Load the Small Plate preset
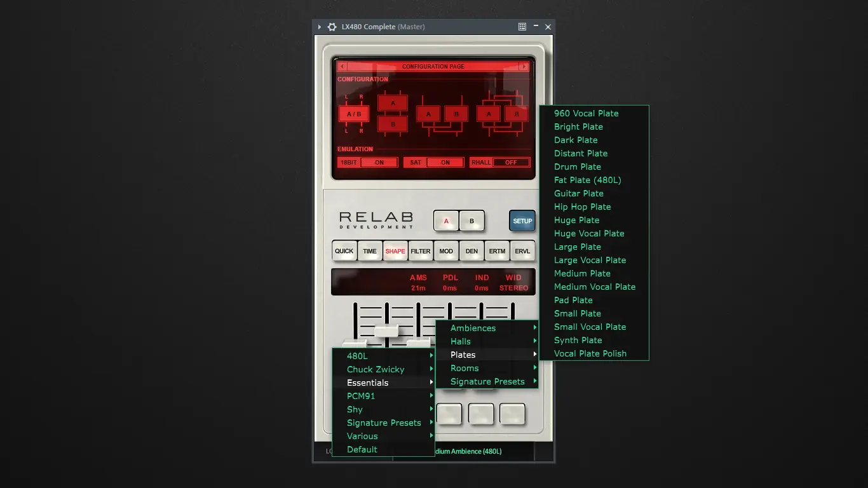This screenshot has height=488, width=868. tap(594, 313)
